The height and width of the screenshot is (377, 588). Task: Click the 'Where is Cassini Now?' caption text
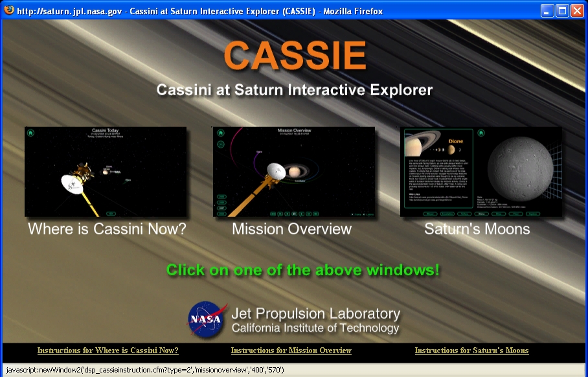coord(107,229)
